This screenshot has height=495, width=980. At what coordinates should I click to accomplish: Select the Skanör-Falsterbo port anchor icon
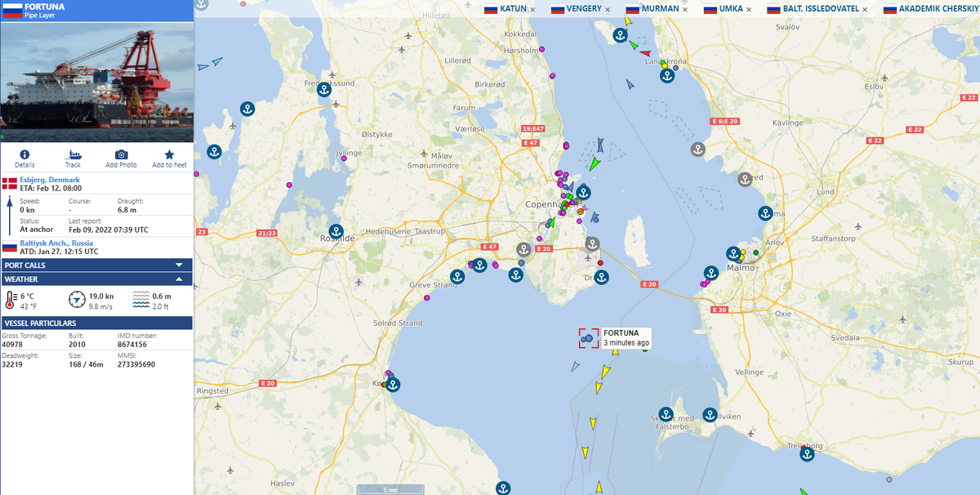click(666, 415)
